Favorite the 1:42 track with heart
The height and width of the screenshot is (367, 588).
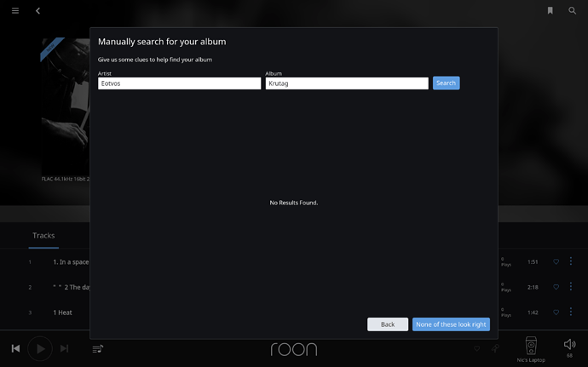pyautogui.click(x=556, y=312)
